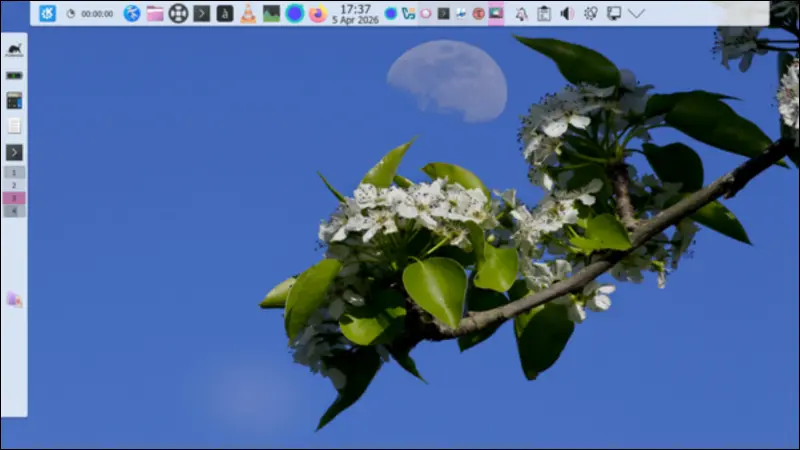Click the animal silhouette icon in side panel
800x450 pixels.
coord(14,50)
